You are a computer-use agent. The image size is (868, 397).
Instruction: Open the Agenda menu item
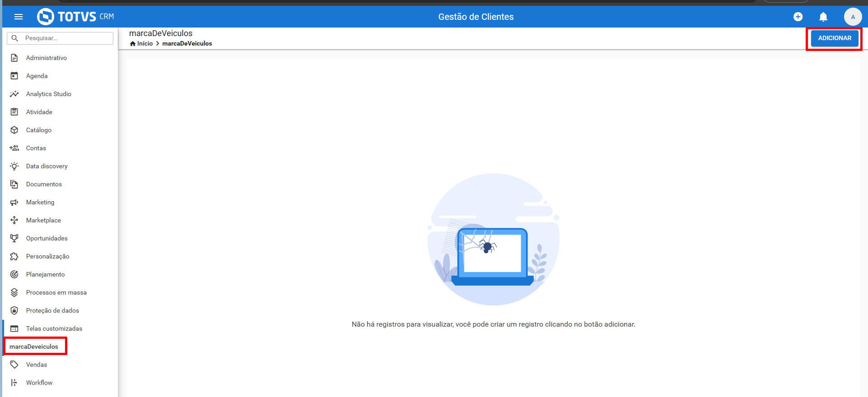click(60, 76)
